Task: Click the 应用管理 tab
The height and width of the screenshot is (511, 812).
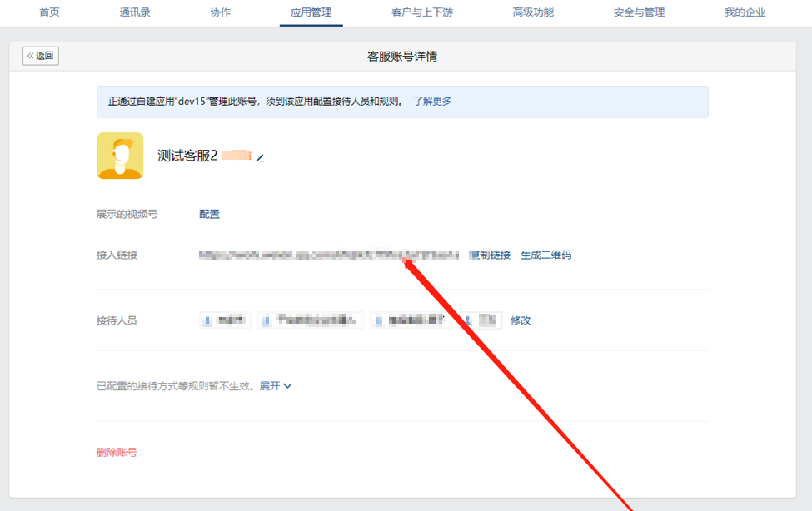Action: click(311, 12)
